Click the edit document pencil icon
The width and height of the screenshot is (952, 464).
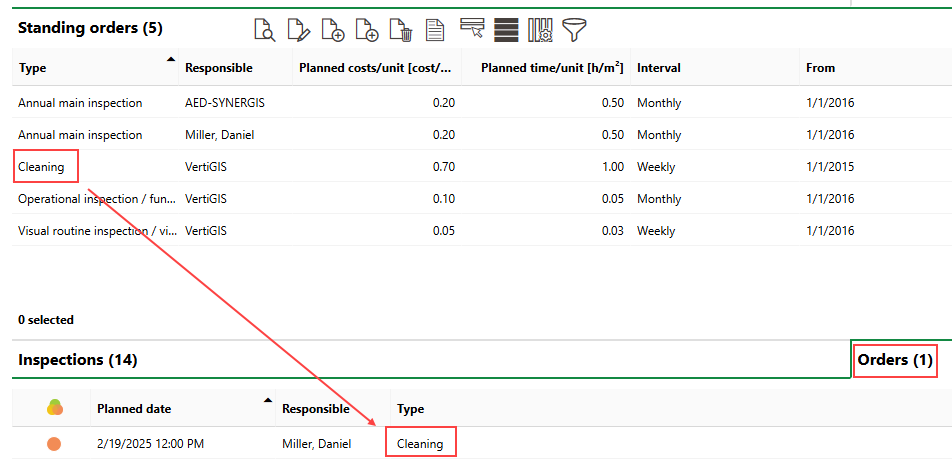(298, 30)
